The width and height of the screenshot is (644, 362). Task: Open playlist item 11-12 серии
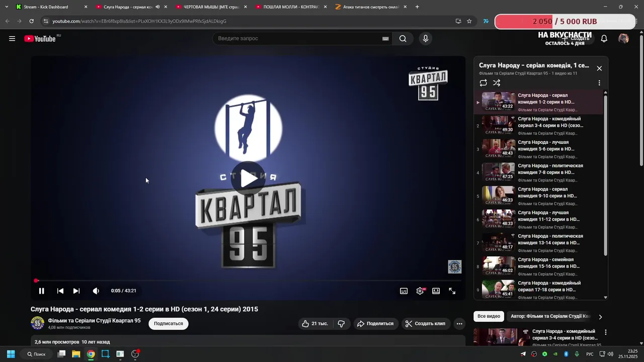coord(538,220)
